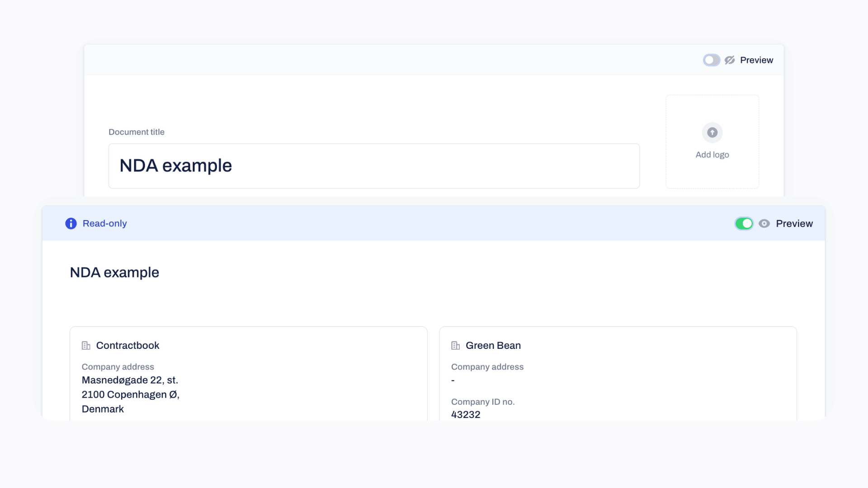Click the open eye preview icon

(x=764, y=224)
